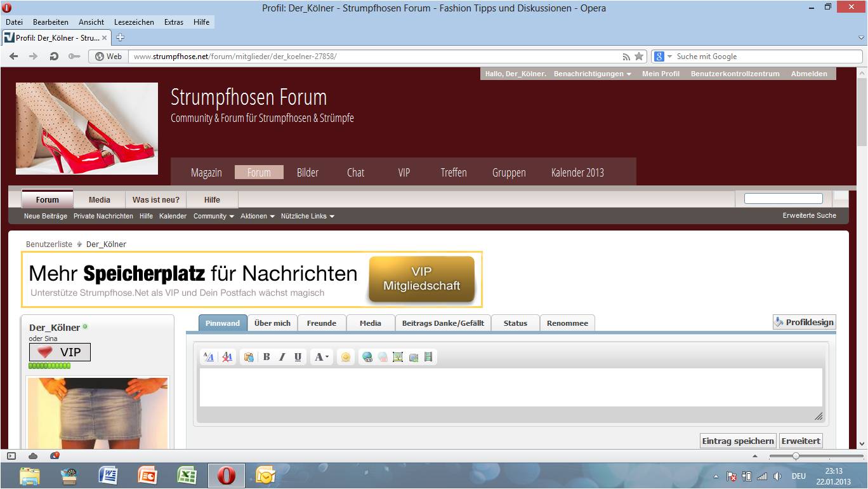Click into the Pinnwand message text area
The image size is (868, 489).
[511, 387]
